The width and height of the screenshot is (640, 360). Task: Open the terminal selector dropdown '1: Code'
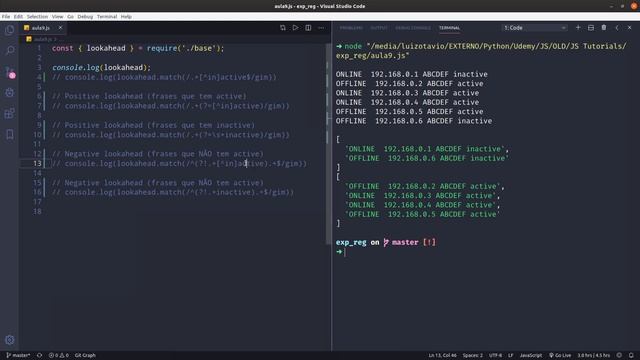(x=534, y=28)
